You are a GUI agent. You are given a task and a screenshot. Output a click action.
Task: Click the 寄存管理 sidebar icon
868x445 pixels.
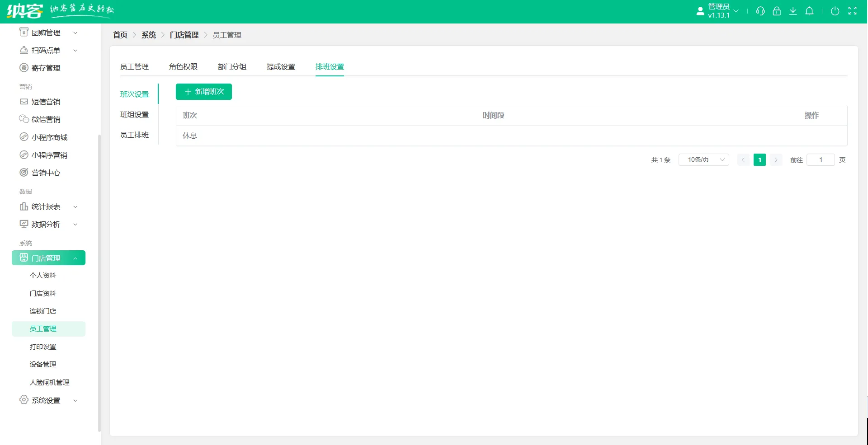coord(24,68)
